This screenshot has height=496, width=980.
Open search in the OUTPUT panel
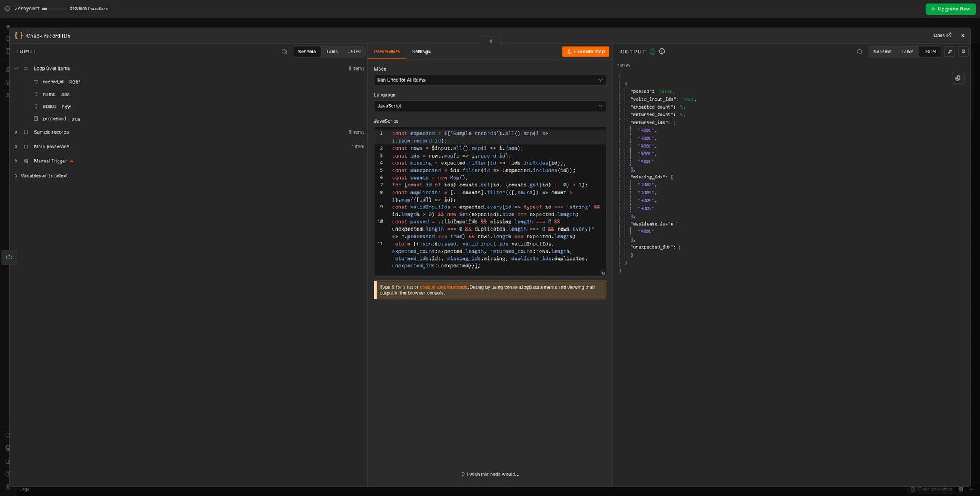click(859, 52)
